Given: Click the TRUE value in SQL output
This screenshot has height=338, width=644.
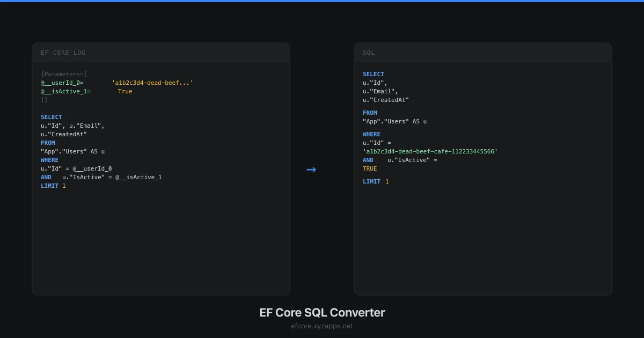Looking at the screenshot, I should [370, 168].
